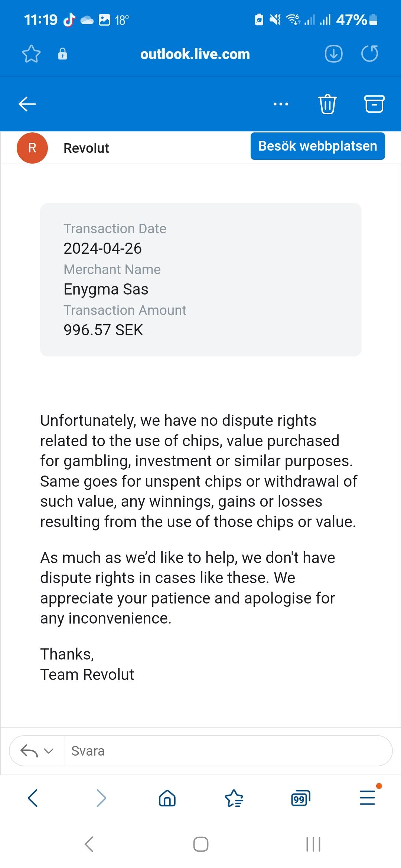The image size is (401, 868).
Task: Tap the padlock site security icon
Action: [62, 54]
